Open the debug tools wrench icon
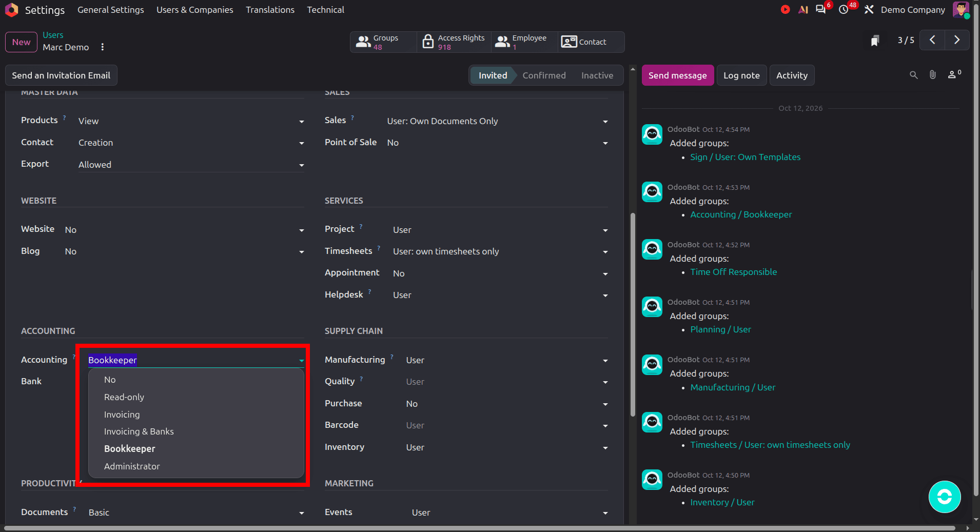The height and width of the screenshot is (532, 980). click(x=869, y=10)
